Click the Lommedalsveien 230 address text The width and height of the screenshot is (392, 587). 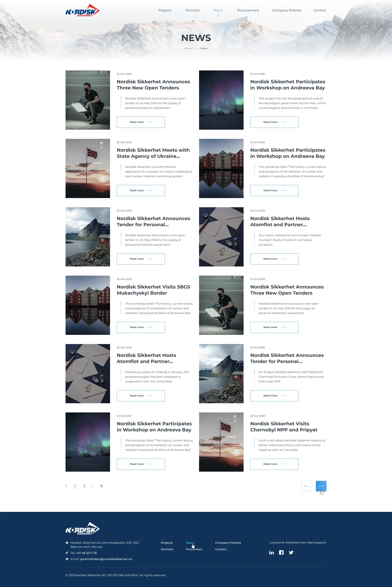coord(105,545)
